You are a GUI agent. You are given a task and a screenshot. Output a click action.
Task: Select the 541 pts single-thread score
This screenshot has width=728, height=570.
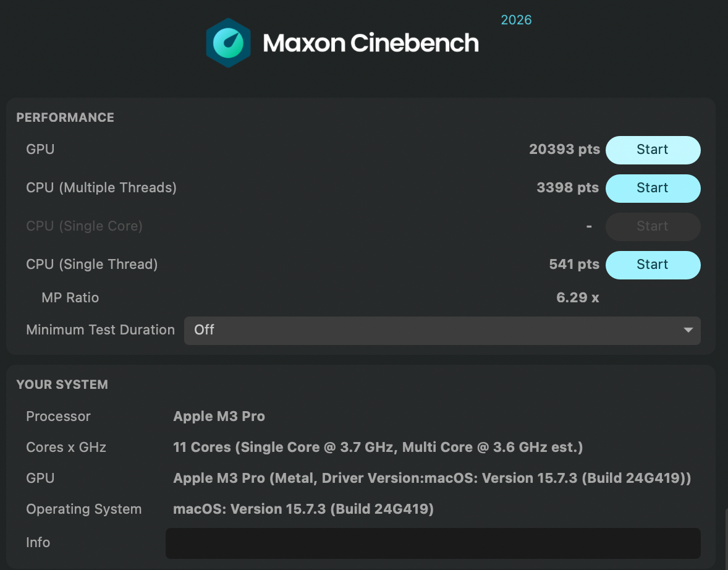[574, 264]
